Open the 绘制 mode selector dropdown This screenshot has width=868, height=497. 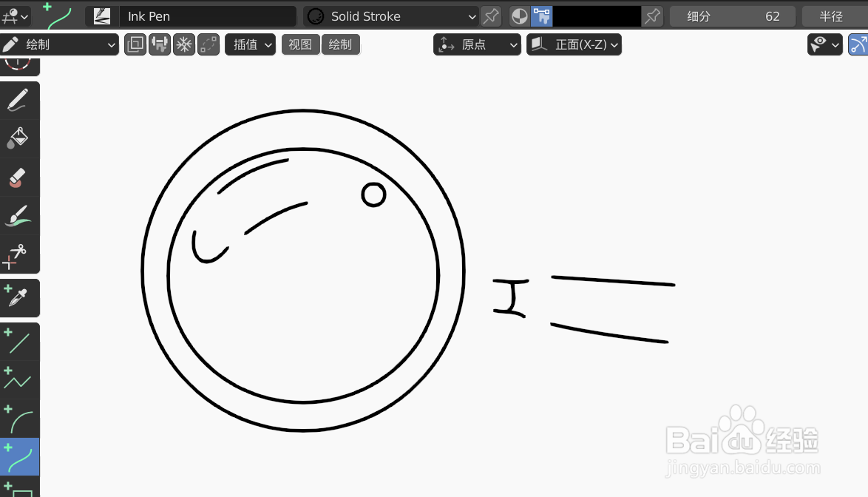[x=59, y=44]
